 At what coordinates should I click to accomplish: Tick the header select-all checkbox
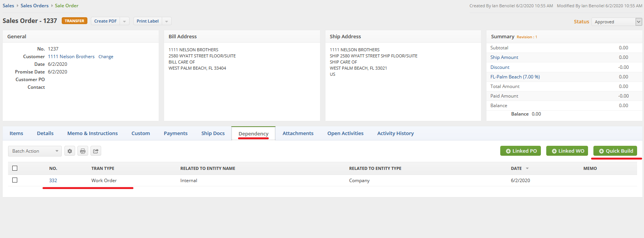[15, 168]
